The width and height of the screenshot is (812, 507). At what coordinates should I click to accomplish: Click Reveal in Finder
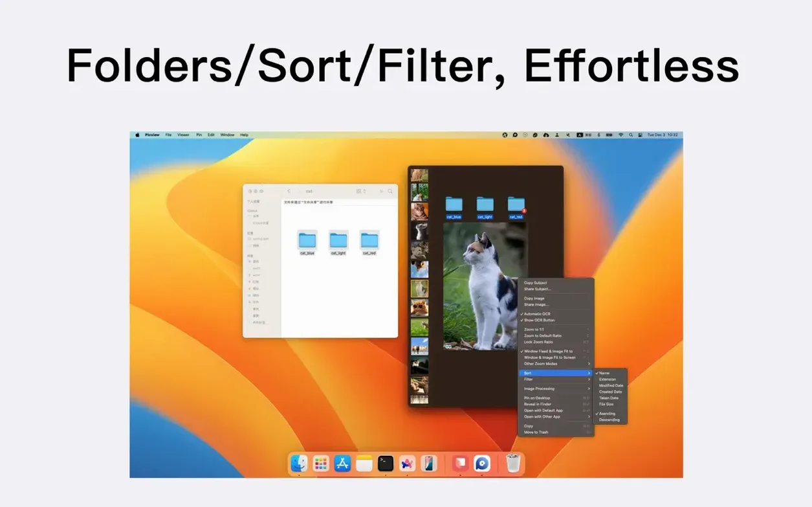coord(555,404)
